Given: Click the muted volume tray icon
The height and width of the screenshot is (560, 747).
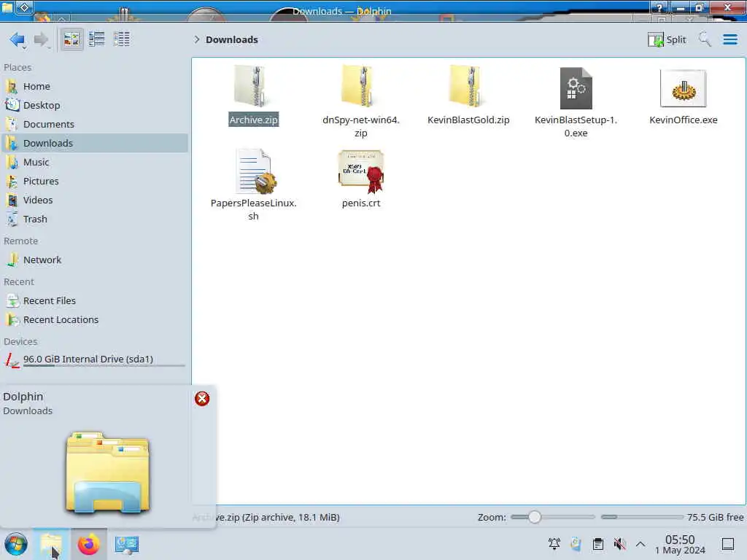Looking at the screenshot, I should pyautogui.click(x=619, y=544).
